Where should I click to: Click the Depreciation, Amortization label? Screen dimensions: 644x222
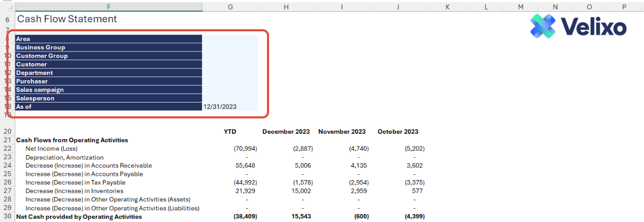(x=65, y=157)
